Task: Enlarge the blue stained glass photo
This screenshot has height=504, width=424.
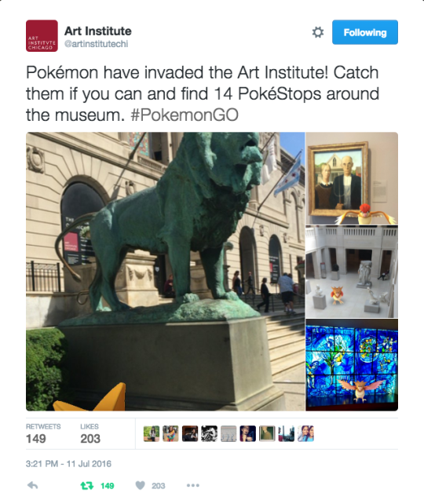Action: click(x=352, y=365)
